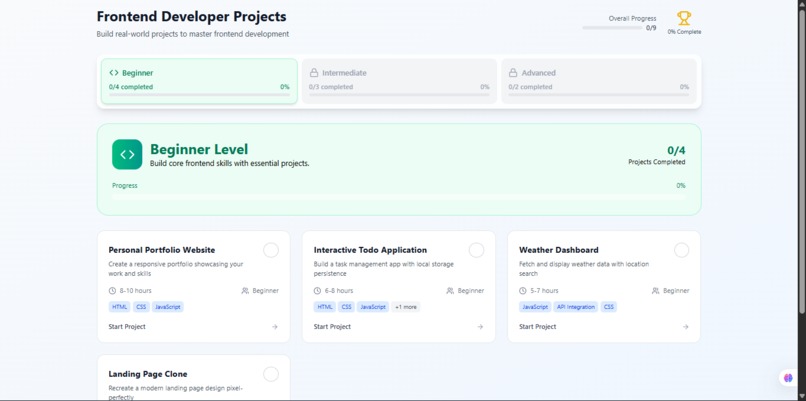Image resolution: width=806 pixels, height=401 pixels.
Task: Select the Beginner level tab
Action: (199, 81)
